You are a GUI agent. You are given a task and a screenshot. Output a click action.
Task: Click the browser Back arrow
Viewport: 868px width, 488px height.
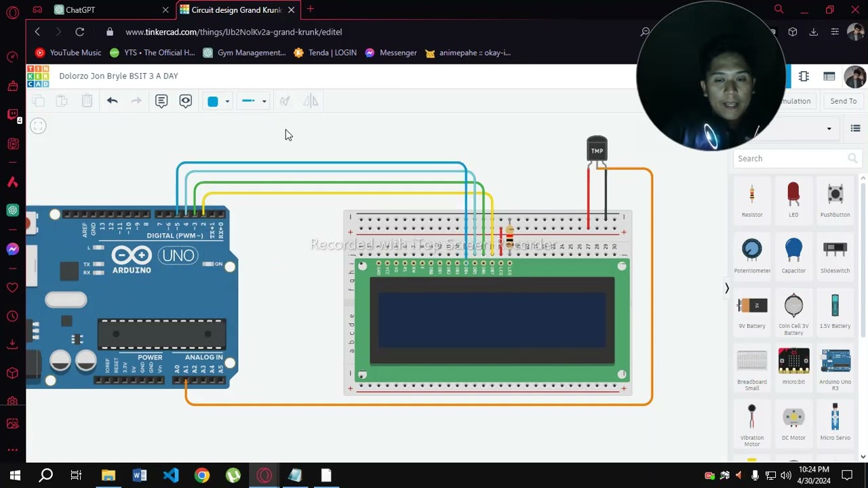pos(37,32)
